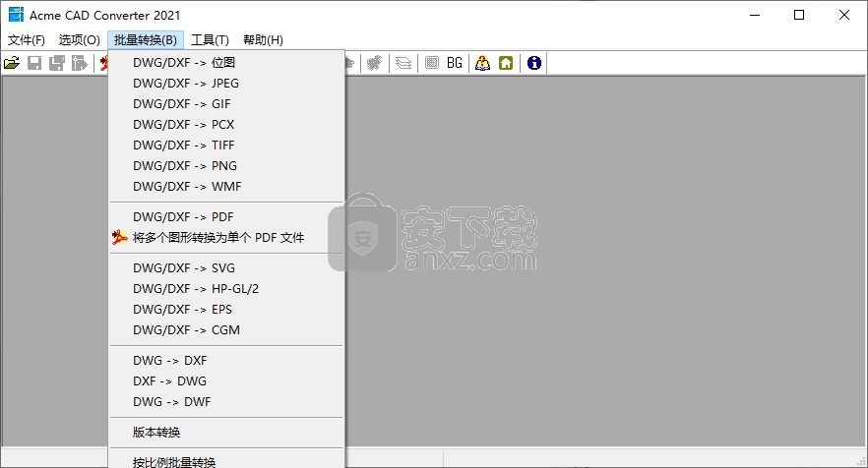The image size is (868, 468).
Task: Choose DWG/DXF -> TIFF conversion
Action: (x=227, y=145)
